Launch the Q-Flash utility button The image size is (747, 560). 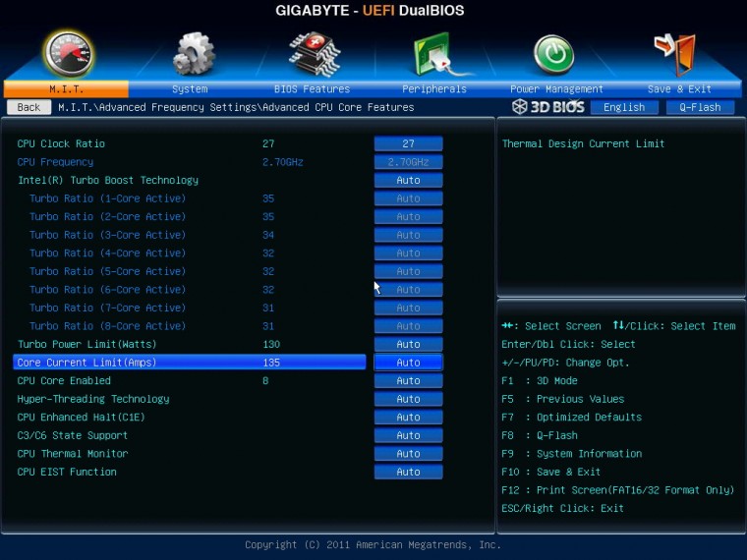tap(700, 108)
